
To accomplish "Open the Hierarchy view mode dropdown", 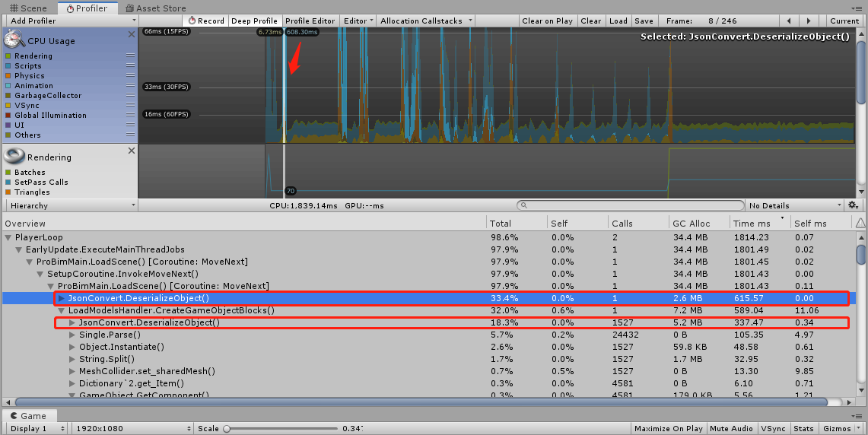I will (x=71, y=205).
